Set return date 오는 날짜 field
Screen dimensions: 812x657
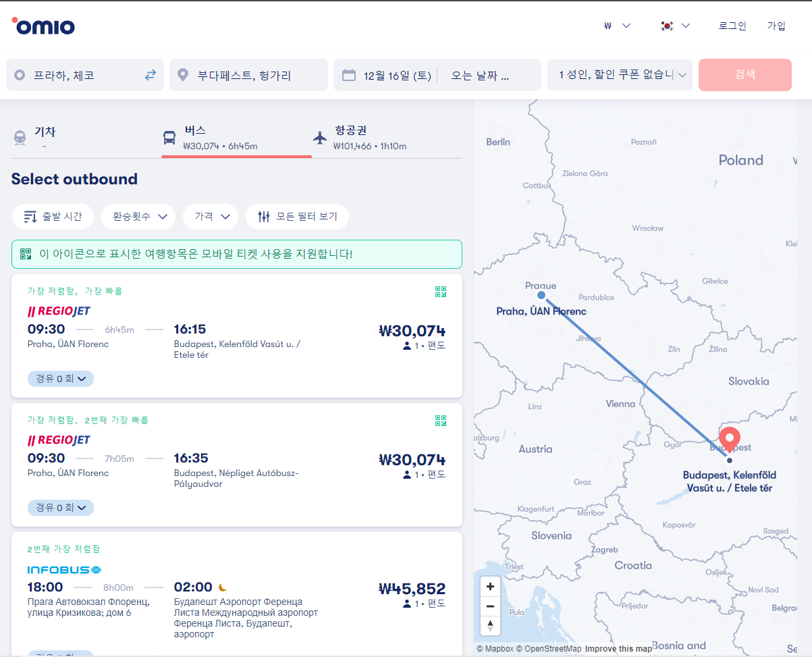pos(480,76)
